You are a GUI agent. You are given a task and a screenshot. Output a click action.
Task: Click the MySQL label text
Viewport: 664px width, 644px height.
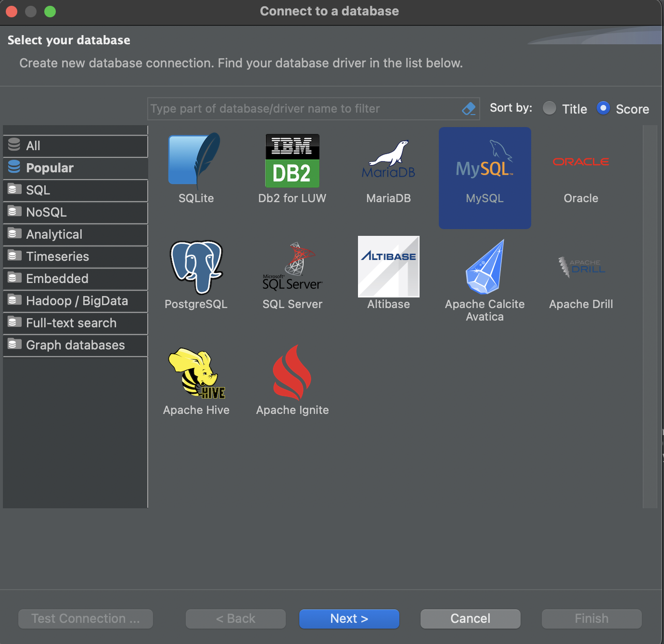point(485,198)
